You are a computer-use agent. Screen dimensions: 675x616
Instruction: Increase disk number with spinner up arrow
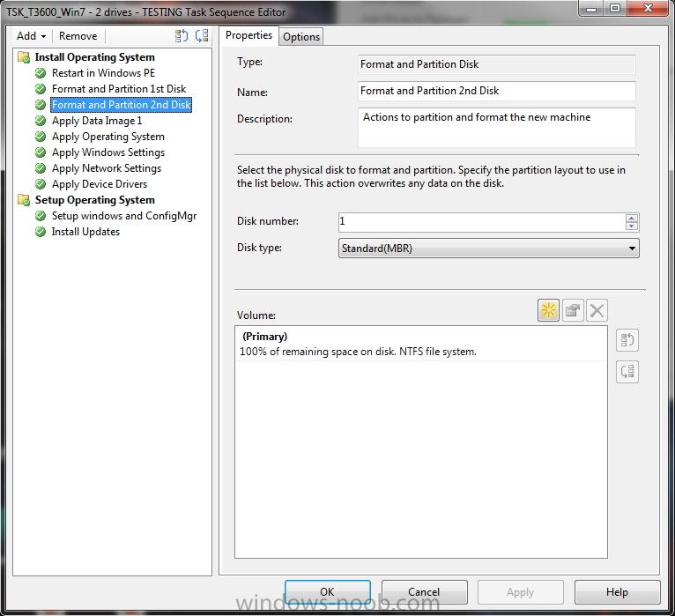click(632, 218)
